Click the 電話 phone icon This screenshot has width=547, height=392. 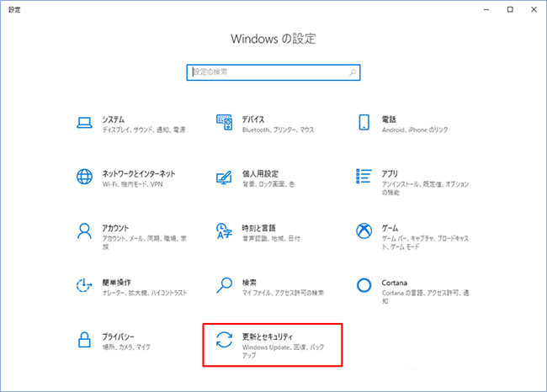pyautogui.click(x=364, y=123)
